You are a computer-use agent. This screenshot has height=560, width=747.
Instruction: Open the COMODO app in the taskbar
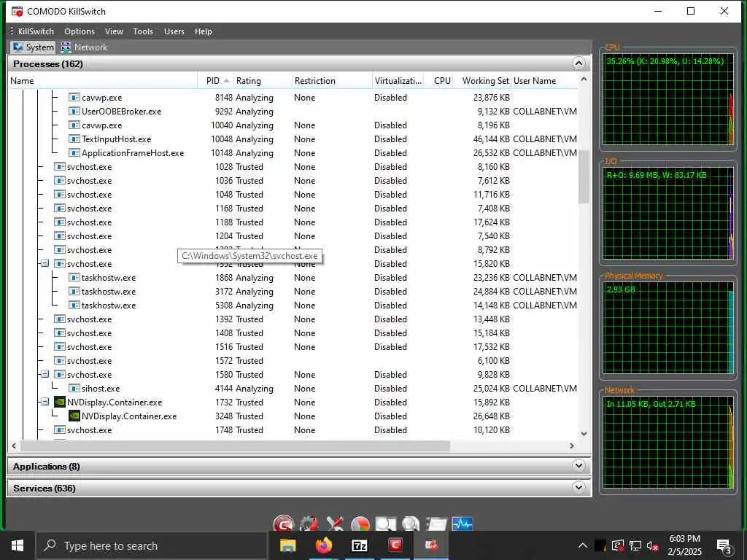395,545
